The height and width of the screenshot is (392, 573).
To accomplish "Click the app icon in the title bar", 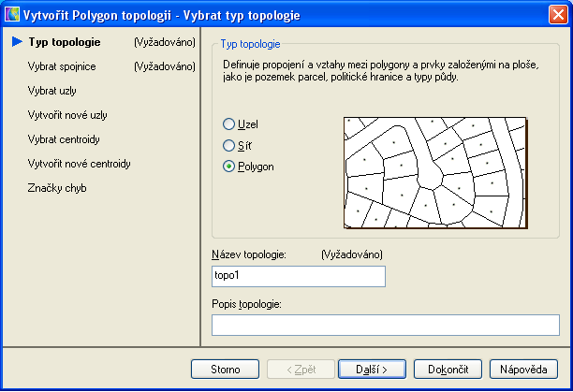I will (13, 14).
